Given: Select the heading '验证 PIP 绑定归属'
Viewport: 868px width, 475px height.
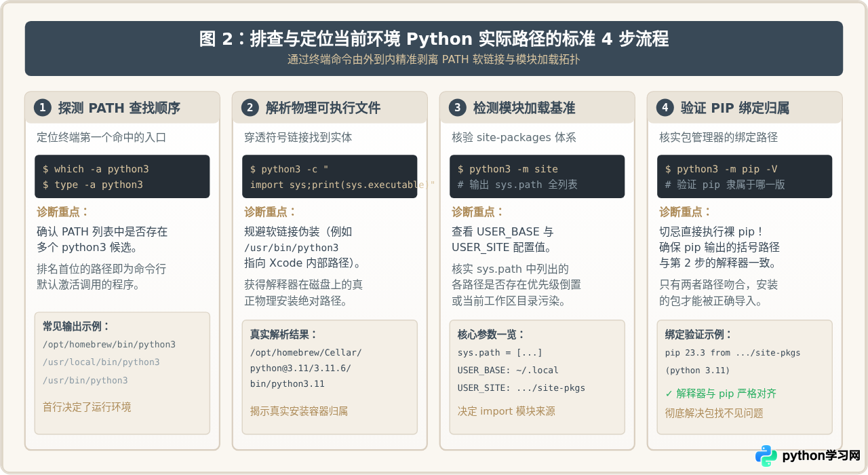Looking at the screenshot, I should pyautogui.click(x=735, y=108).
